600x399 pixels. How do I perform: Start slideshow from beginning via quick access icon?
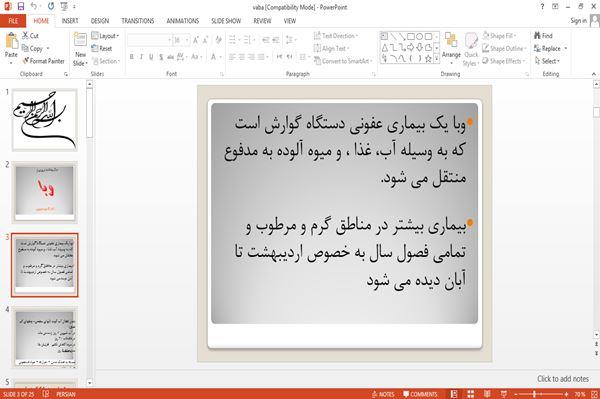pyautogui.click(x=64, y=7)
